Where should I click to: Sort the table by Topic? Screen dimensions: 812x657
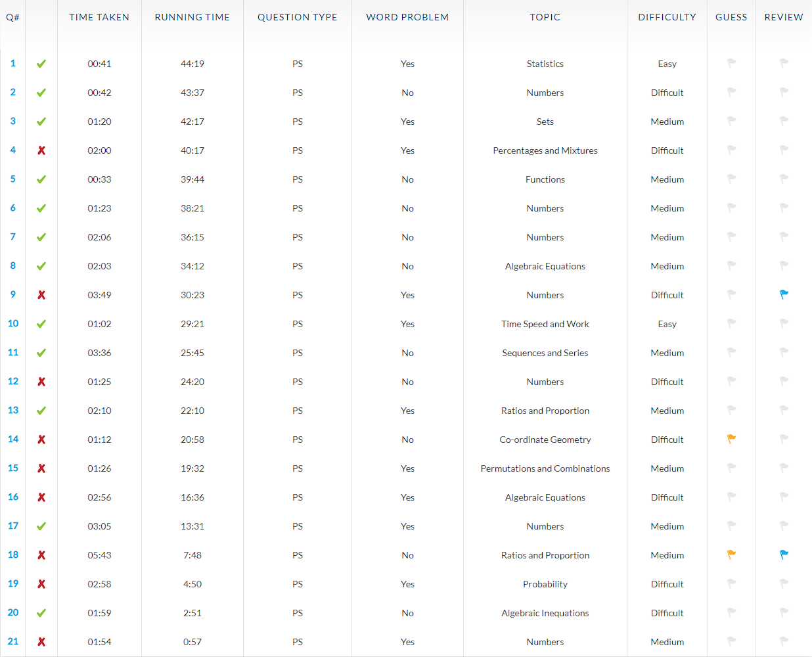click(x=545, y=17)
